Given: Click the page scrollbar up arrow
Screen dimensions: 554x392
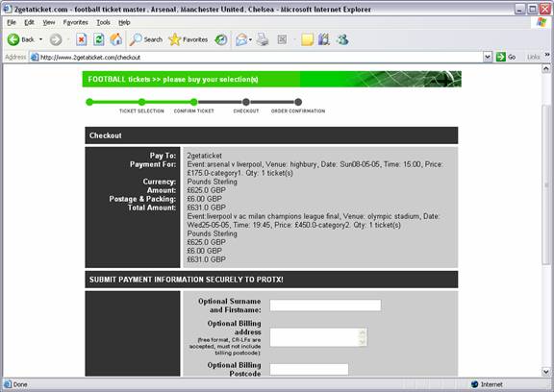Looking at the screenshot, I should (546, 68).
